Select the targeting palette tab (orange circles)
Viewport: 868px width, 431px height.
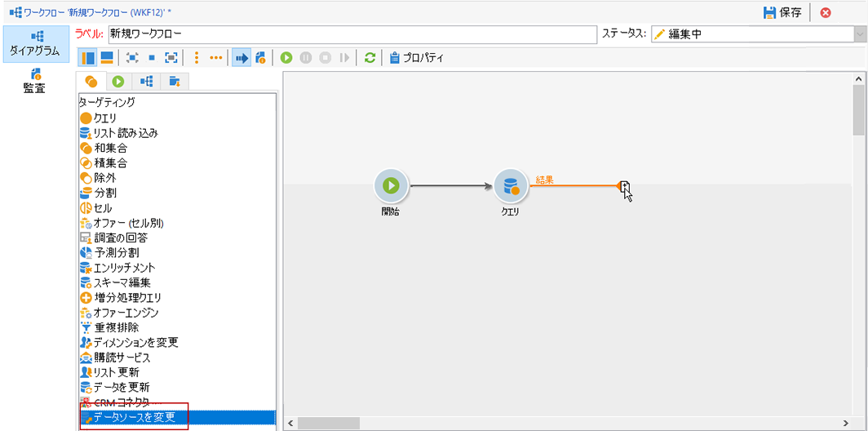pos(91,82)
